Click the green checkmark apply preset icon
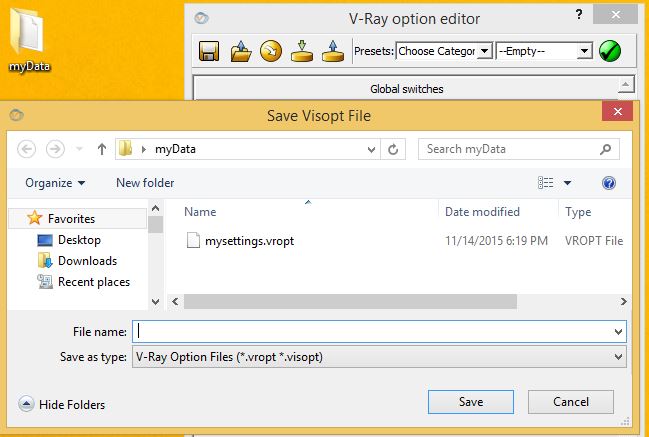 (x=610, y=51)
